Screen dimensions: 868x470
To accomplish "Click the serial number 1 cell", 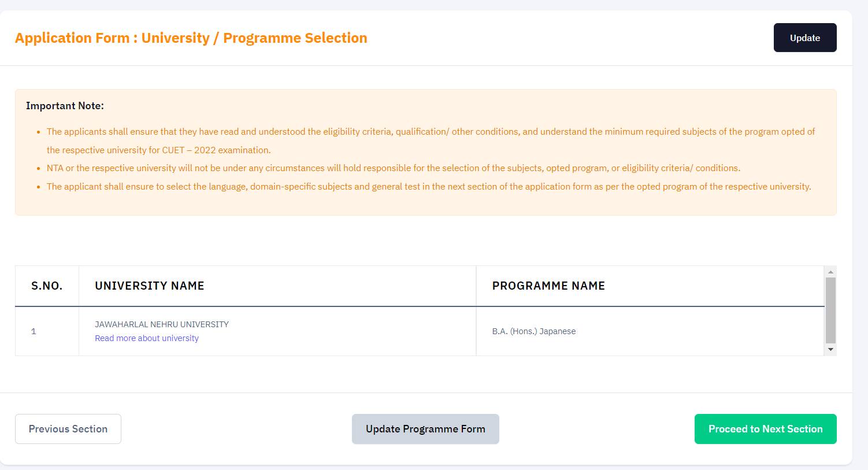I will pyautogui.click(x=34, y=331).
